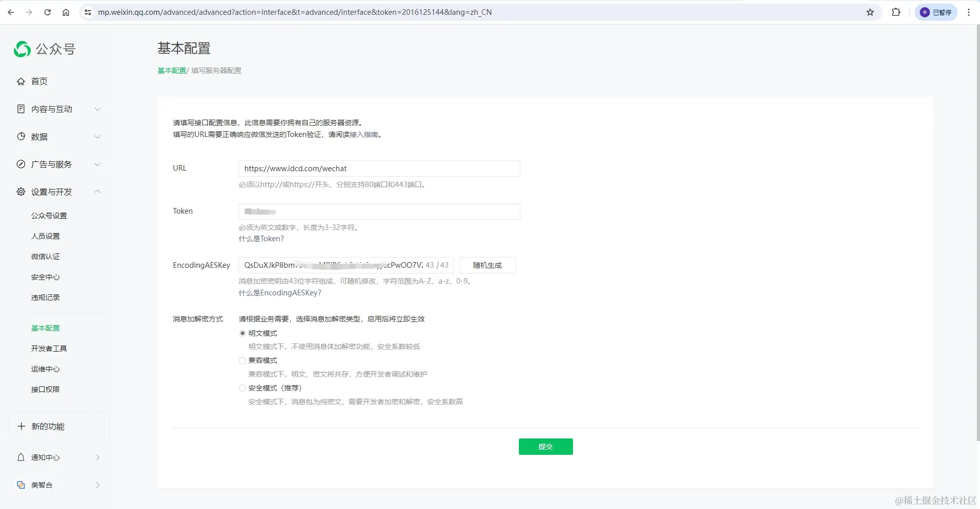Viewport: 980px width, 509px height.
Task: Click the 新的功能 plus icon
Action: 21,426
